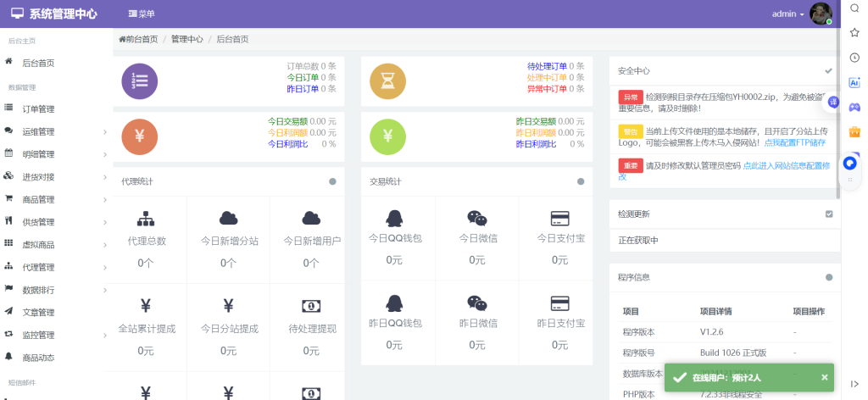Click the 今日QQ钱包 penguin icon
Screen dimensions: 868x400
pyautogui.click(x=394, y=218)
